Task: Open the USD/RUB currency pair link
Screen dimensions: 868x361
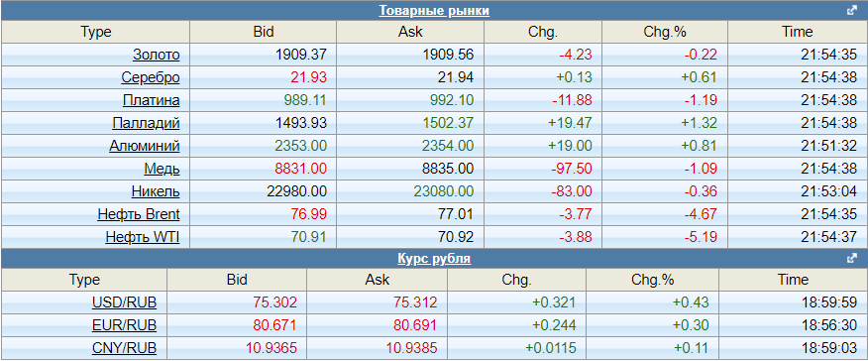Action: 125,302
